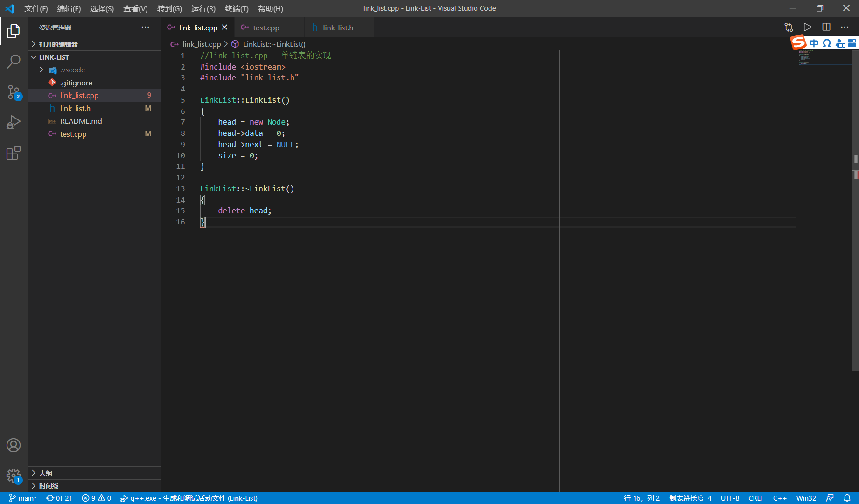Select Win32 configuration in status bar
Image resolution: width=859 pixels, height=504 pixels.
[806, 498]
